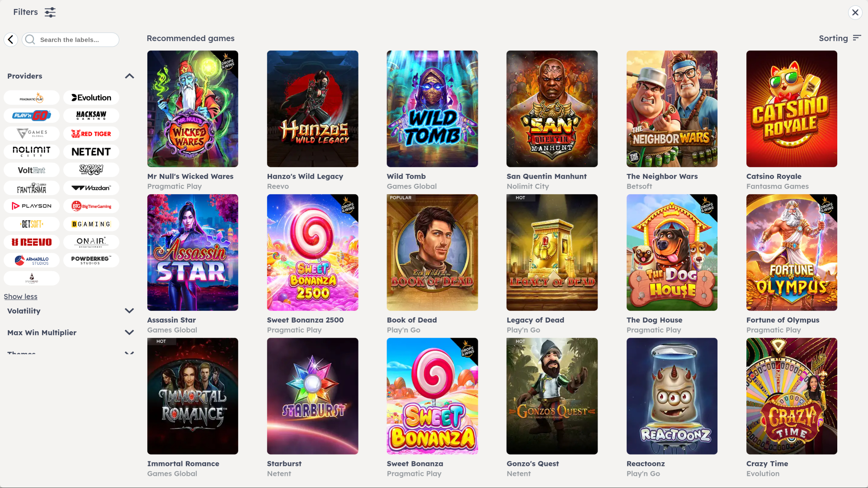868x488 pixels.
Task: Close the filters overlay with the X
Action: 855,12
